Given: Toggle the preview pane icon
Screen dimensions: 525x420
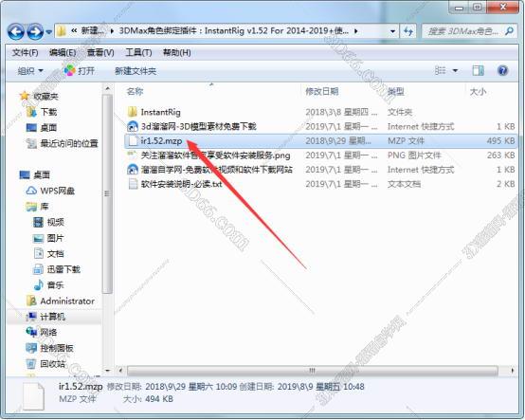Looking at the screenshot, I should (479, 70).
